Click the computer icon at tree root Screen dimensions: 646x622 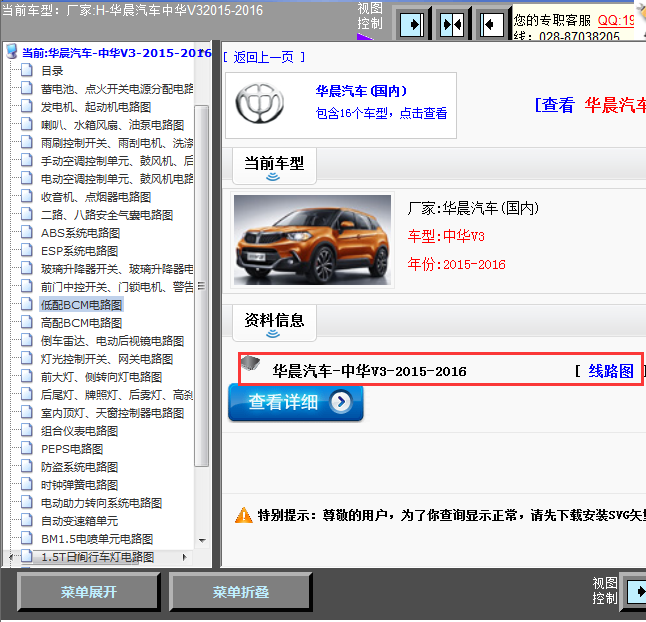[12, 51]
